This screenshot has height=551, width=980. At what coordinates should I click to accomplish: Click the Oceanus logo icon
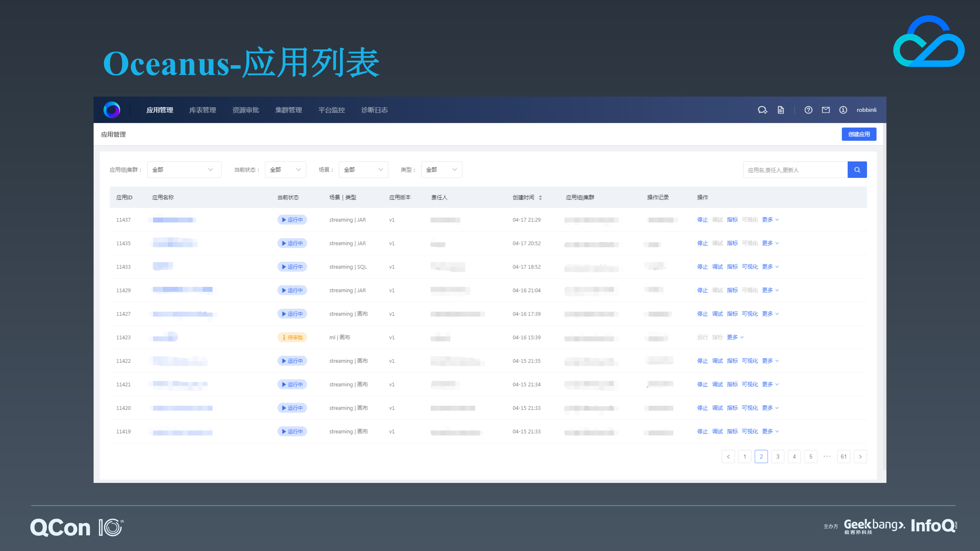click(112, 110)
